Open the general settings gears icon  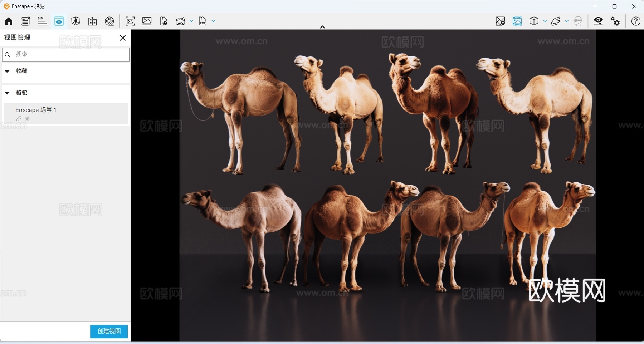615,21
